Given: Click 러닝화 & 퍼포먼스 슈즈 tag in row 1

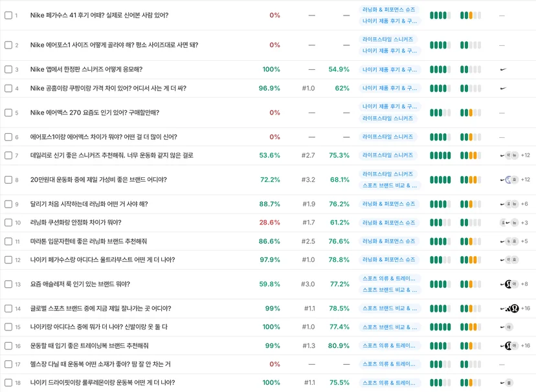Looking at the screenshot, I should (389, 10).
